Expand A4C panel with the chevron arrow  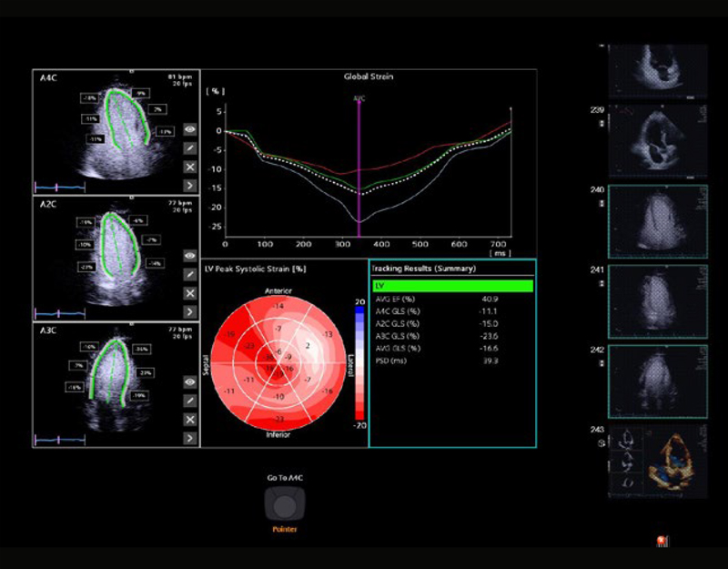pos(190,186)
